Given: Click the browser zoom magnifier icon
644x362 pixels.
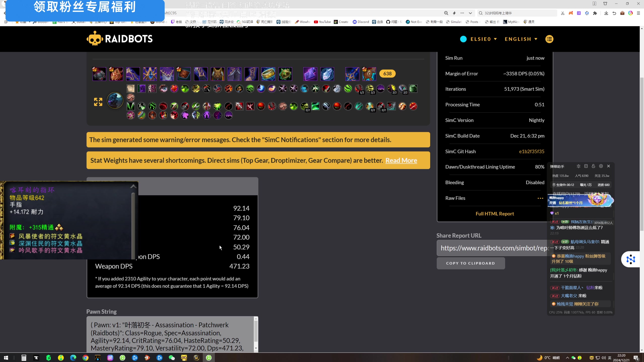Looking at the screenshot, I should click(446, 13).
